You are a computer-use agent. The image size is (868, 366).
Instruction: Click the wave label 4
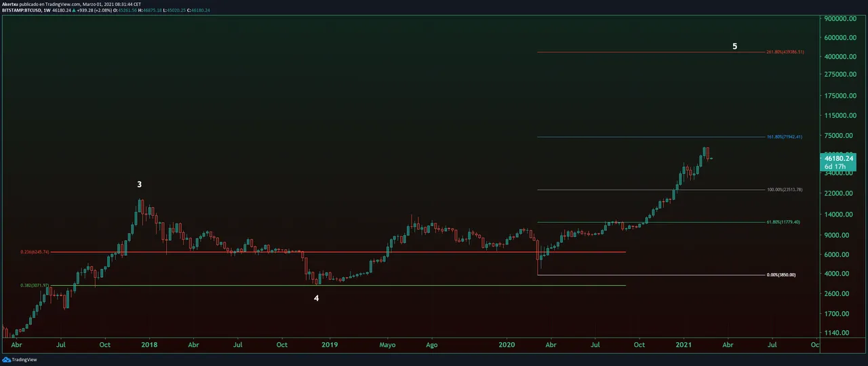click(x=317, y=299)
